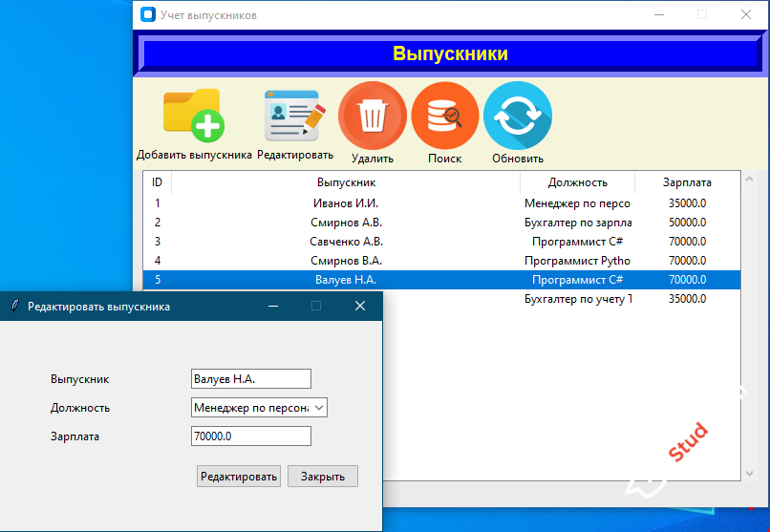This screenshot has width=770, height=532.
Task: Click the app icon in Учет выпускников title bar
Action: 148,14
